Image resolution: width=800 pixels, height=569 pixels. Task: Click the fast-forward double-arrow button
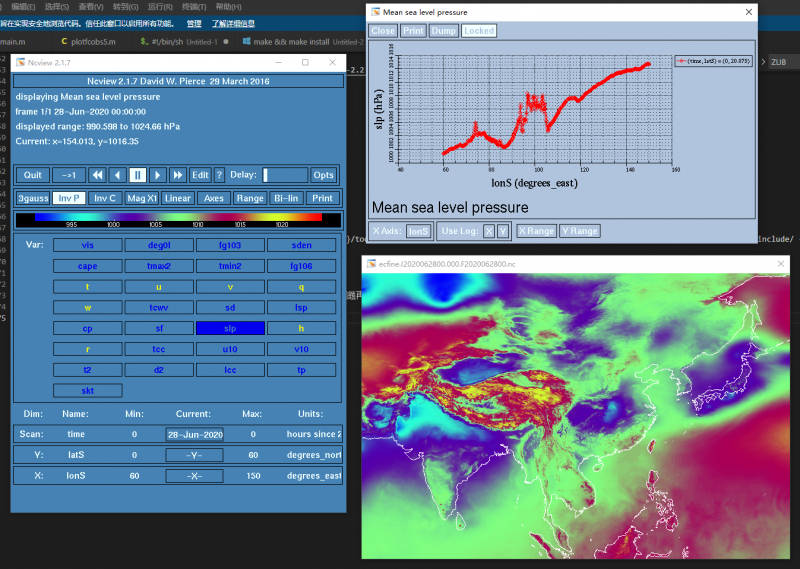coord(177,175)
